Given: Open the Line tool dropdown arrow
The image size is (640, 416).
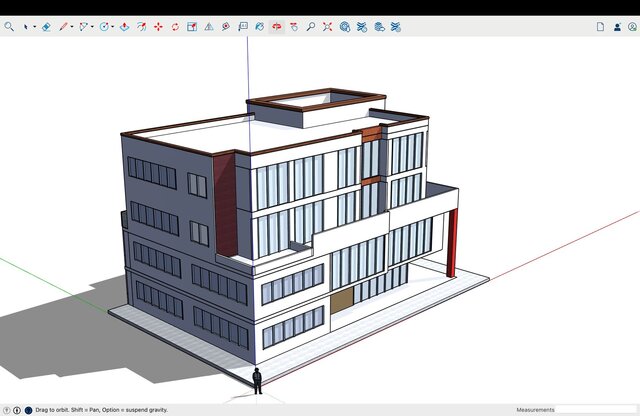Looking at the screenshot, I should pos(72,28).
